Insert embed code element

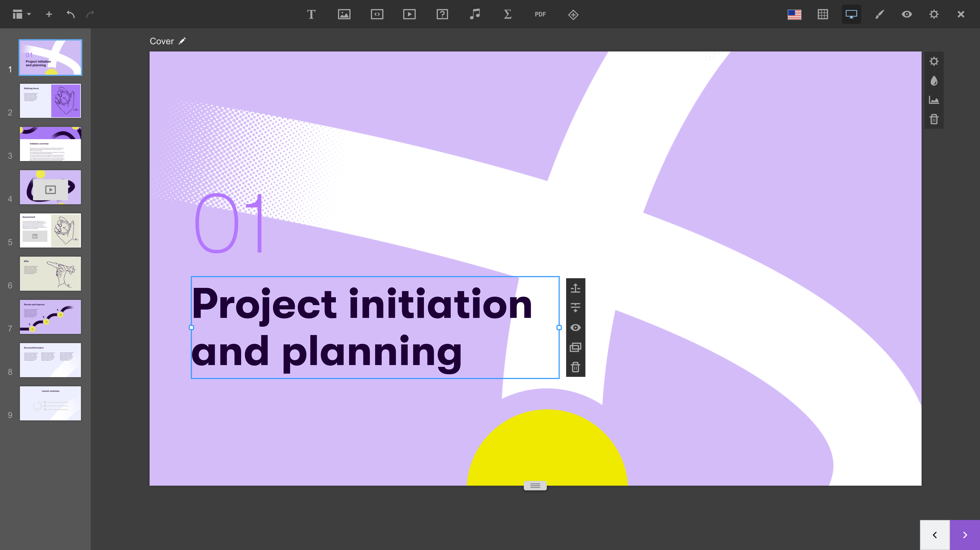(377, 14)
